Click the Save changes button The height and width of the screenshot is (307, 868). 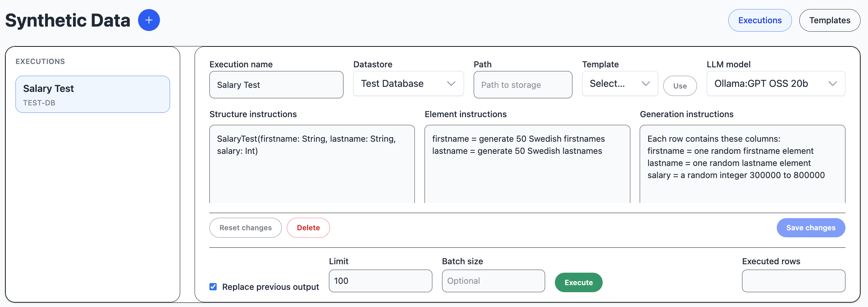(x=810, y=228)
